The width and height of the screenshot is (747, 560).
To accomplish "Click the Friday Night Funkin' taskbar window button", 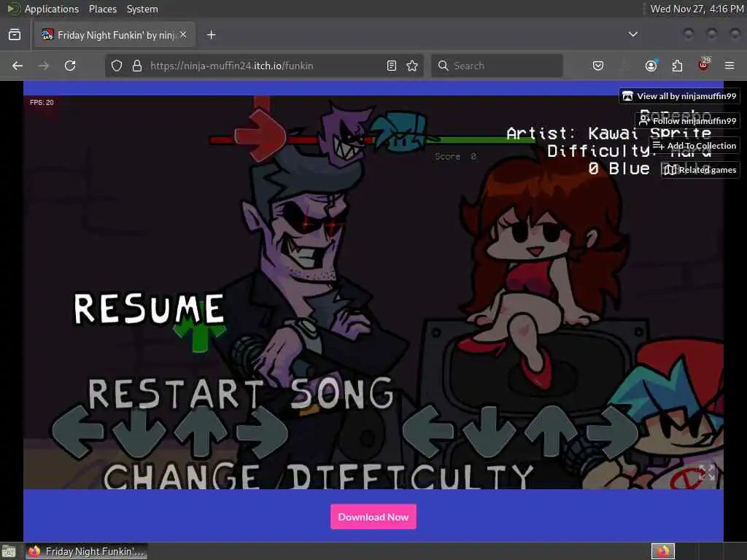I will point(86,551).
